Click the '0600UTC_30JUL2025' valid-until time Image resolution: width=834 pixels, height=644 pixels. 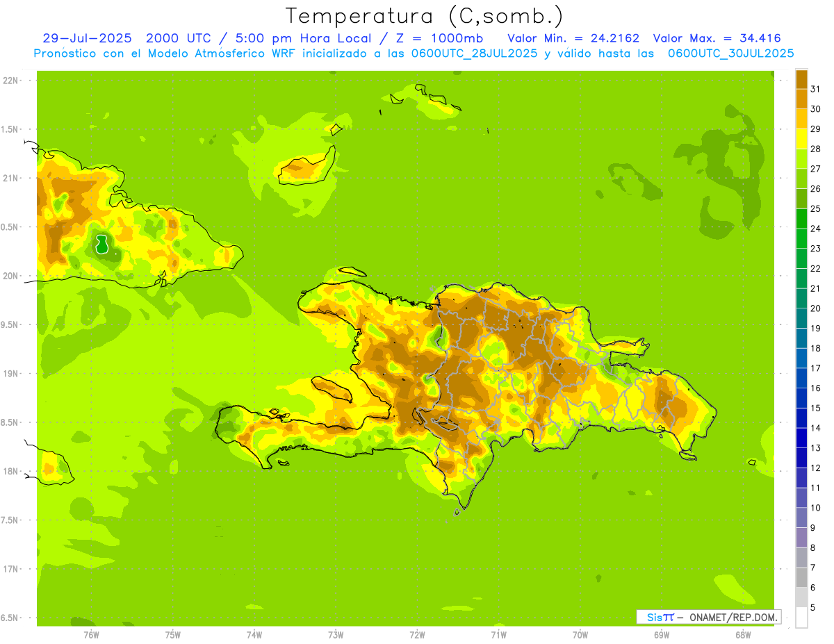(x=730, y=53)
